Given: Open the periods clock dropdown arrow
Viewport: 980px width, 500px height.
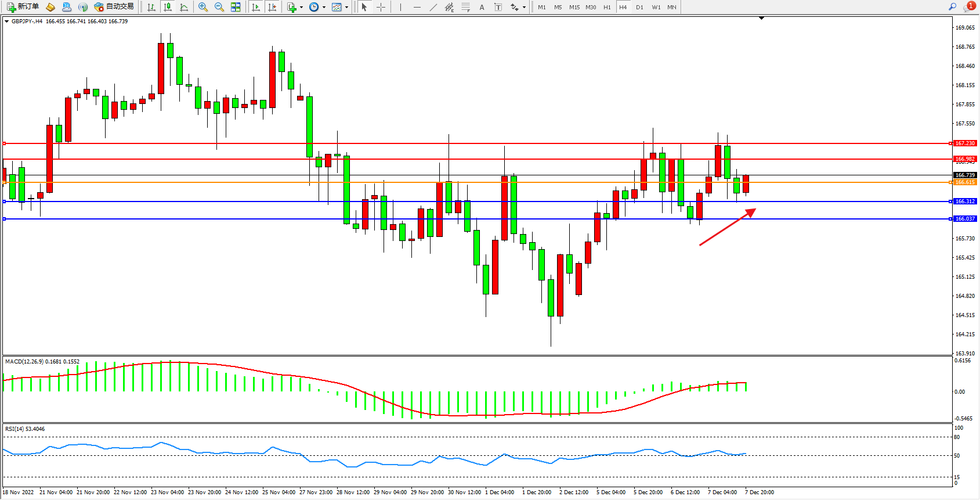Looking at the screenshot, I should (x=324, y=8).
